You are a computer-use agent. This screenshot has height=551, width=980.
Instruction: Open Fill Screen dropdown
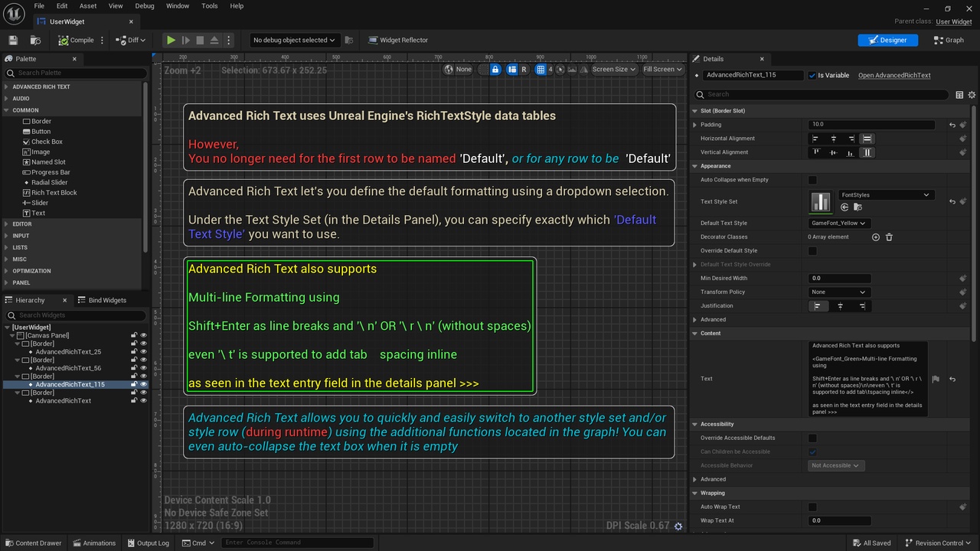click(x=663, y=69)
